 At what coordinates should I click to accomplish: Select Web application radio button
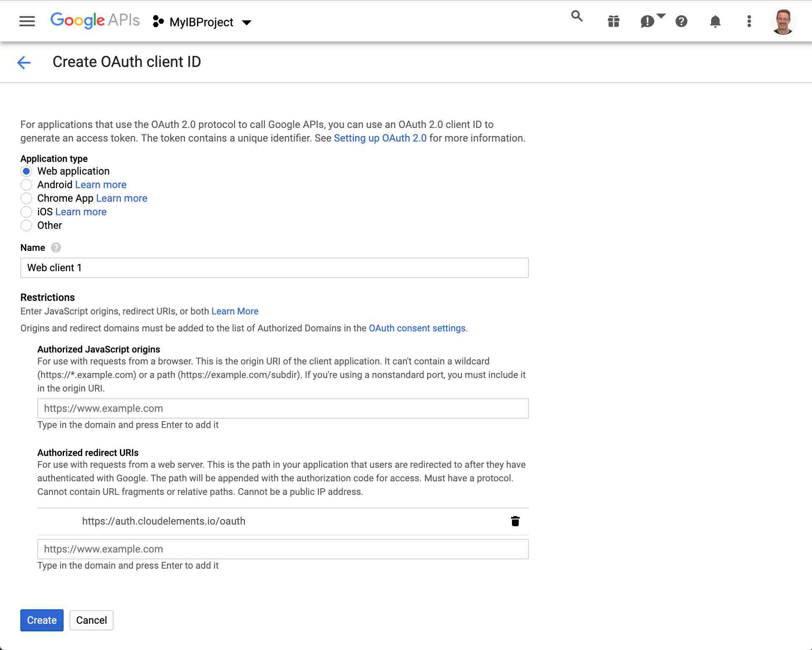pyautogui.click(x=26, y=171)
